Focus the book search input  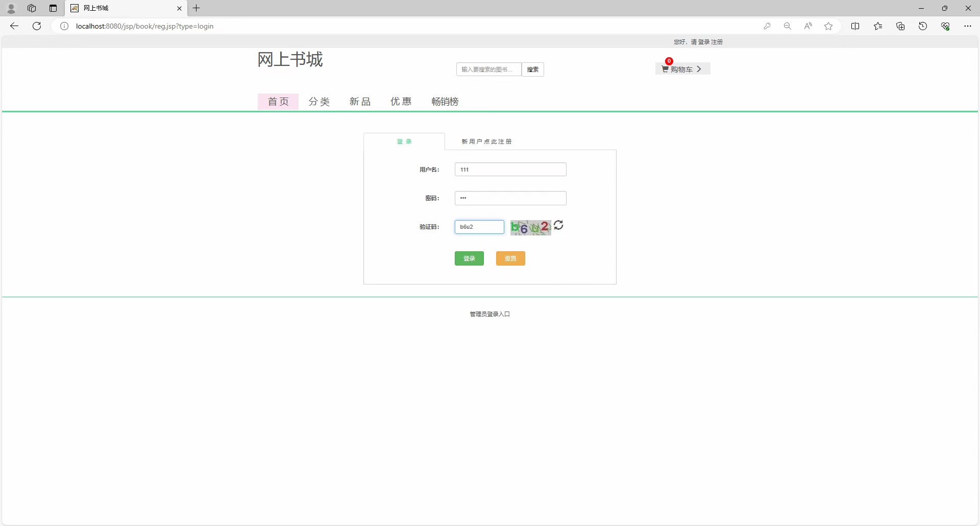click(x=488, y=69)
